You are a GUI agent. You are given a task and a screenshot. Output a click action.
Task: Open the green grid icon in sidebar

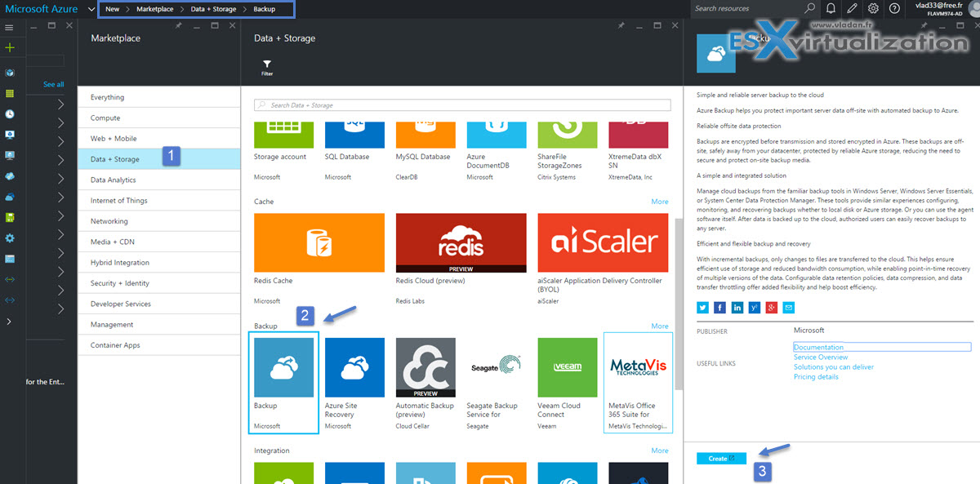point(9,93)
